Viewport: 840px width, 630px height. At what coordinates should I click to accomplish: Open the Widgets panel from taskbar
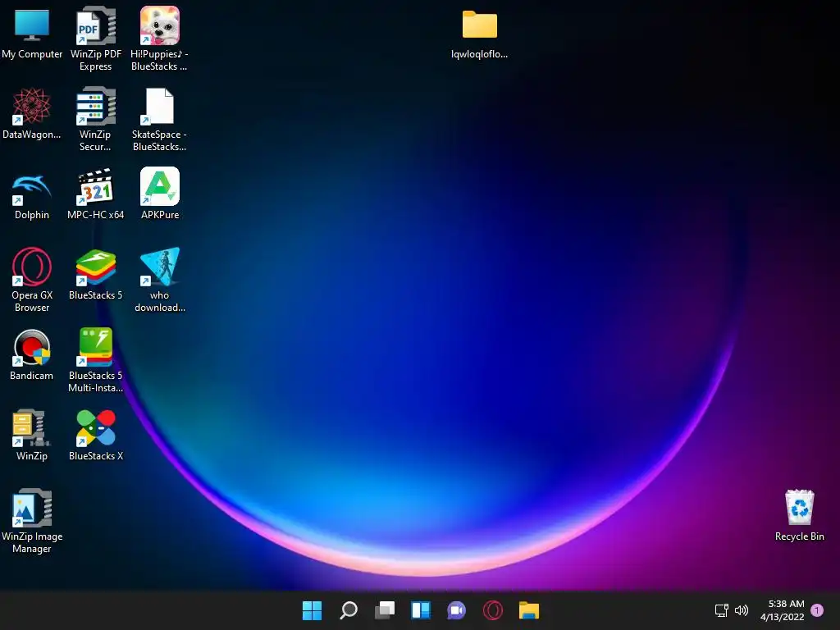click(421, 610)
